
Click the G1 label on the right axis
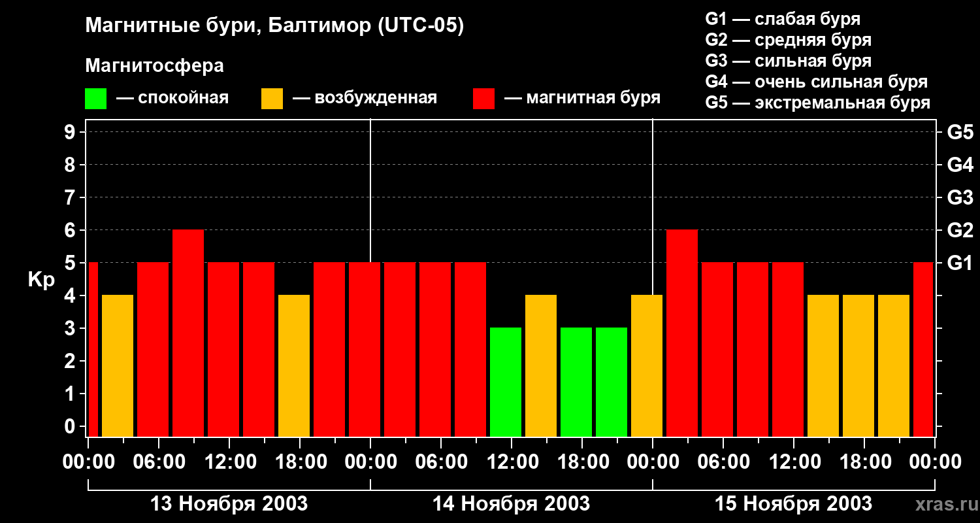(x=960, y=263)
